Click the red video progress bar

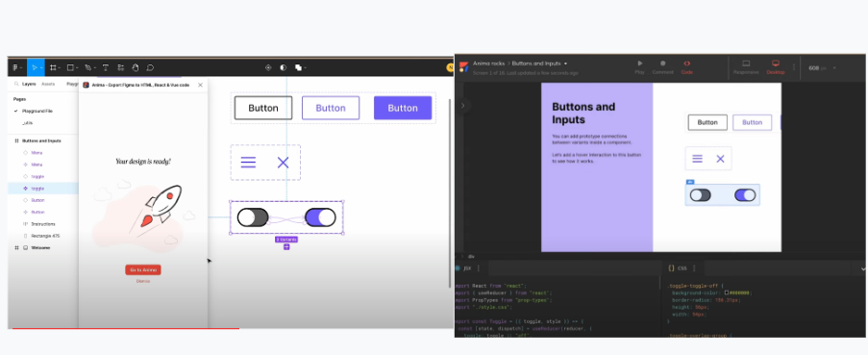[126, 328]
